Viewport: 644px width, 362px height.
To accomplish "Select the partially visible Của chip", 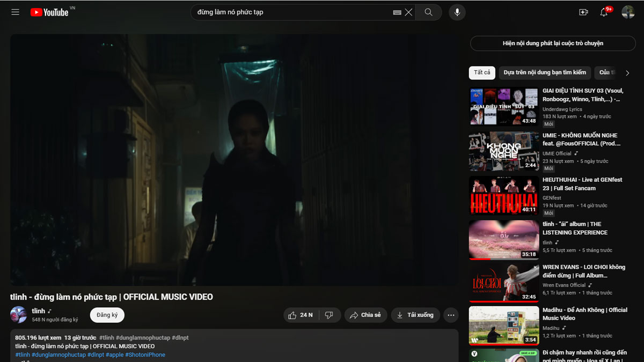I will (x=605, y=73).
